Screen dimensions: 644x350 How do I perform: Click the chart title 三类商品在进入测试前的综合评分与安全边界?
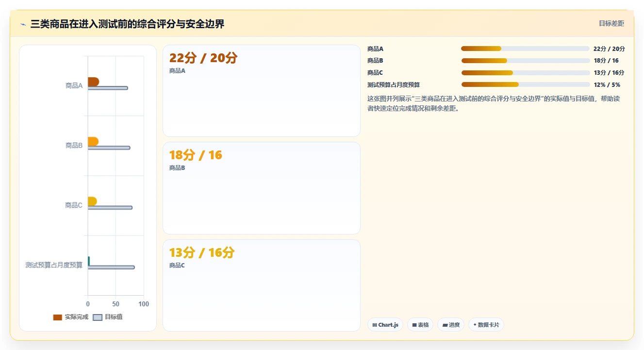[x=127, y=24]
